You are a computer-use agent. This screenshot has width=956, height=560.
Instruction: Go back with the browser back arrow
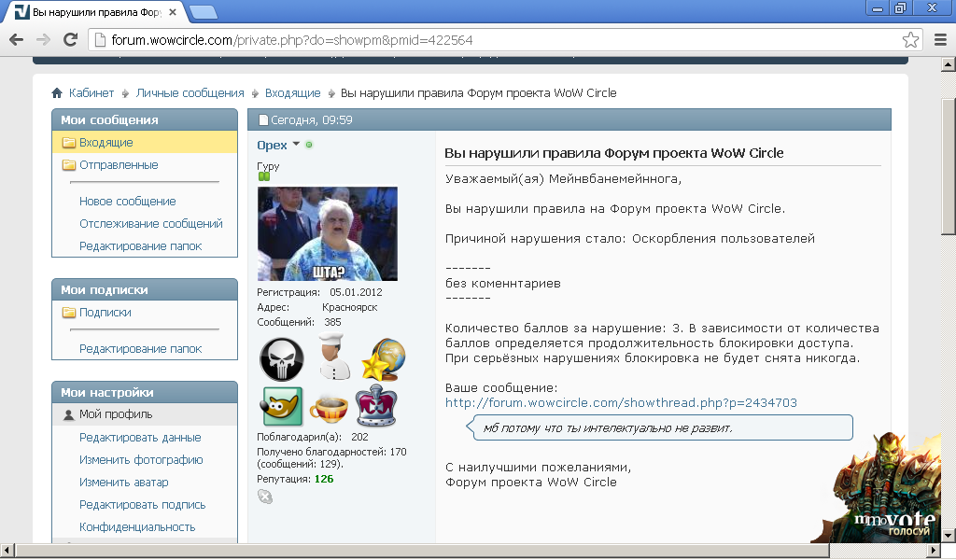pos(17,40)
